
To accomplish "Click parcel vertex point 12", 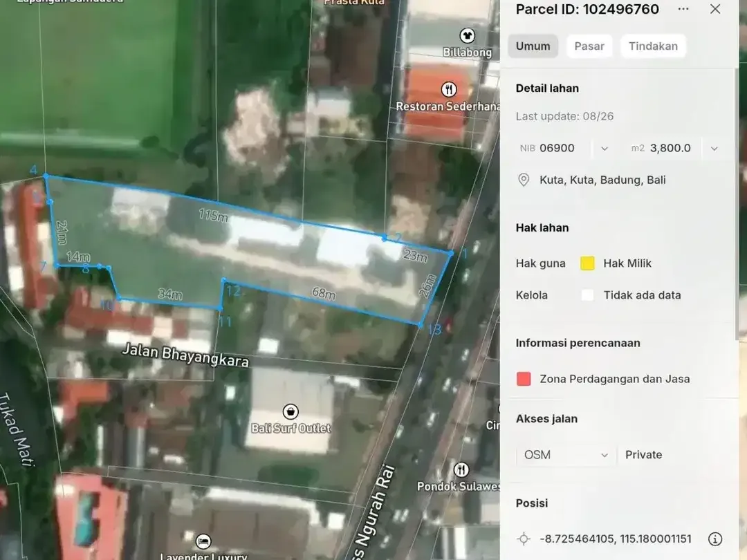I will tap(223, 281).
